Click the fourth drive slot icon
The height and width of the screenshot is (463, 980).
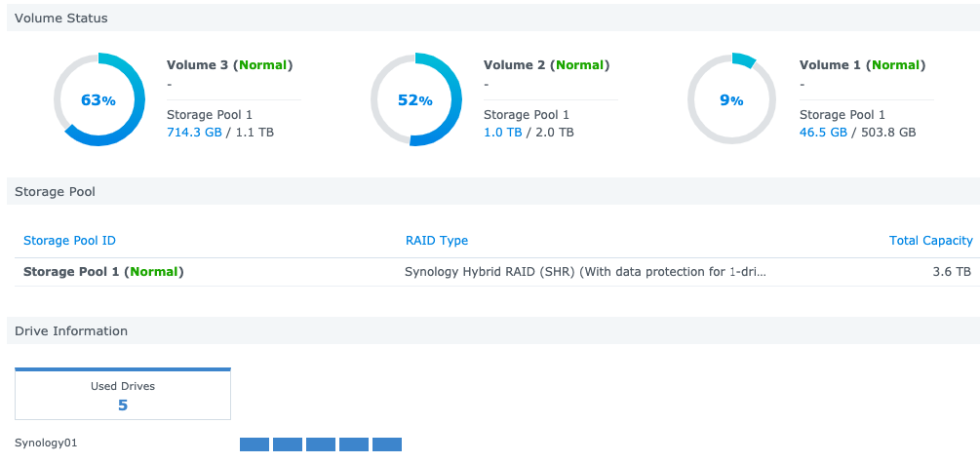[354, 444]
